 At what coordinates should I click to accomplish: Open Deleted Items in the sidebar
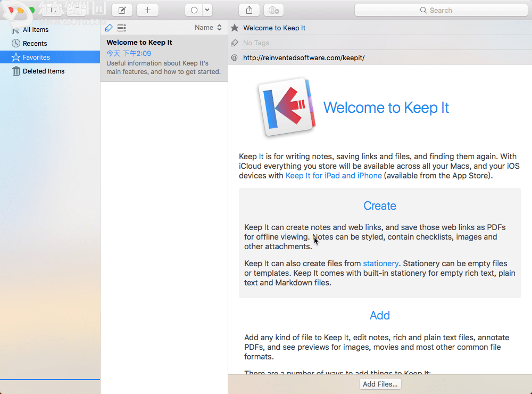click(50, 71)
